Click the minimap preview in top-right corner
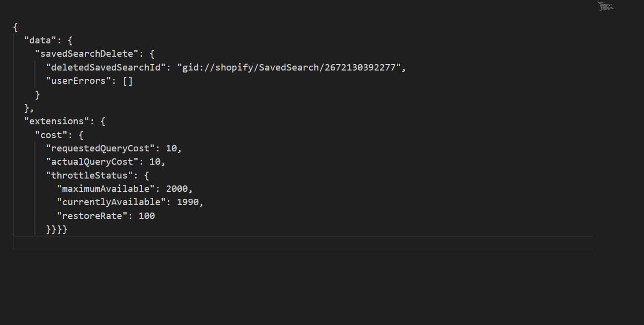 click(x=606, y=6)
